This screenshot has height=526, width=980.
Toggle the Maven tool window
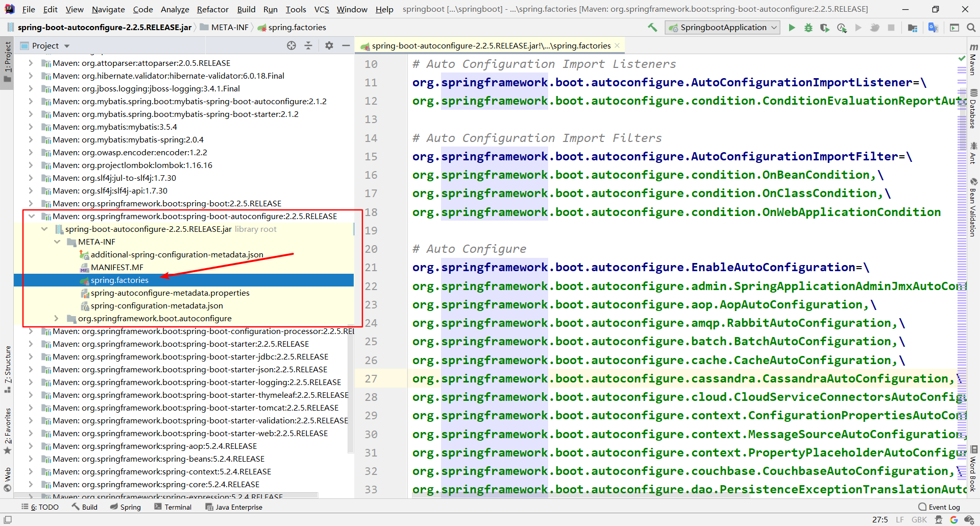point(973,60)
